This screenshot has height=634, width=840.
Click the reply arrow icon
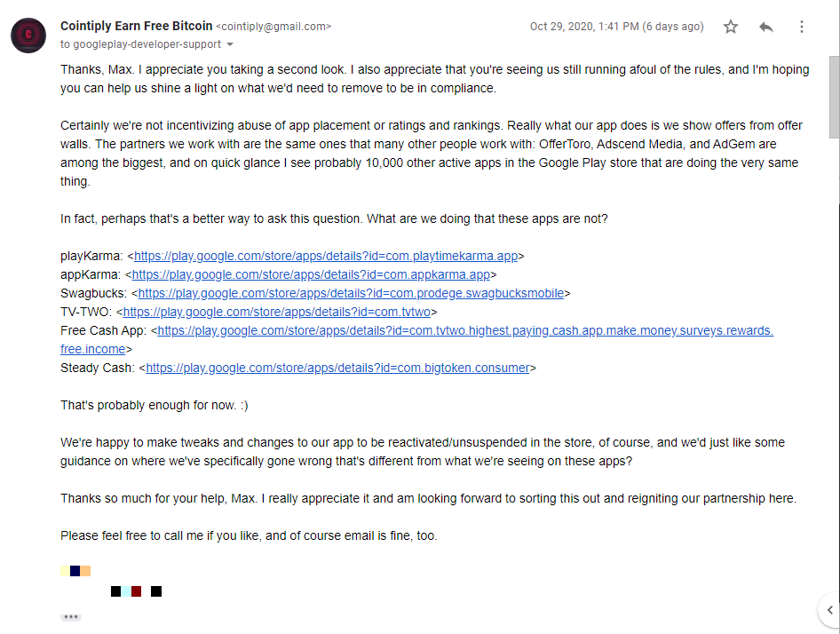coord(766,27)
